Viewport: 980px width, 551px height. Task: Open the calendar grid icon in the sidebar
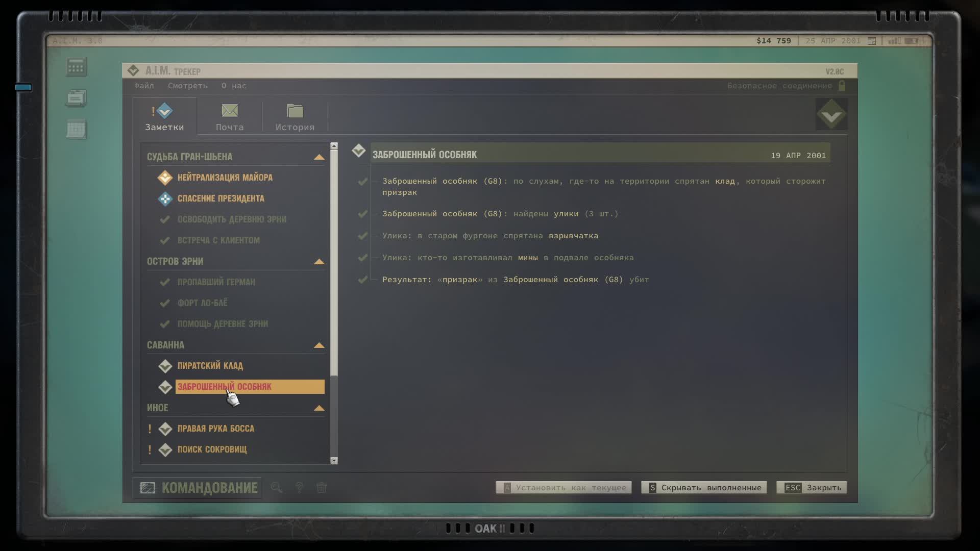76,129
